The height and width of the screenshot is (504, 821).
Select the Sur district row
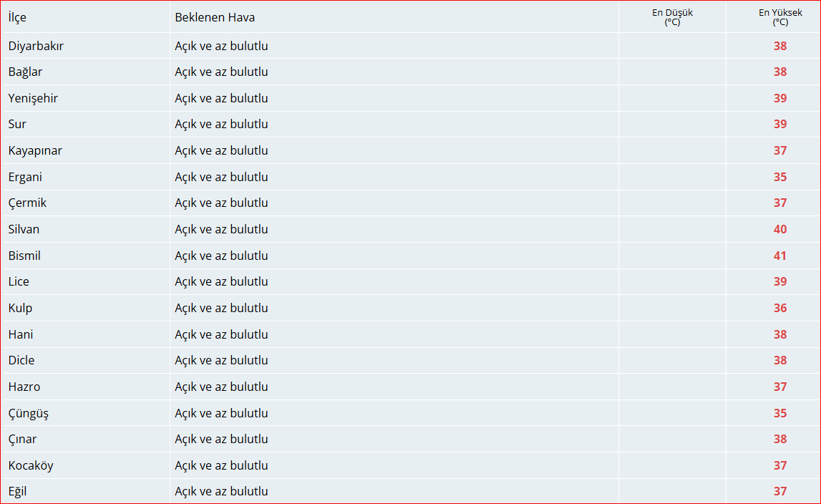(x=411, y=124)
